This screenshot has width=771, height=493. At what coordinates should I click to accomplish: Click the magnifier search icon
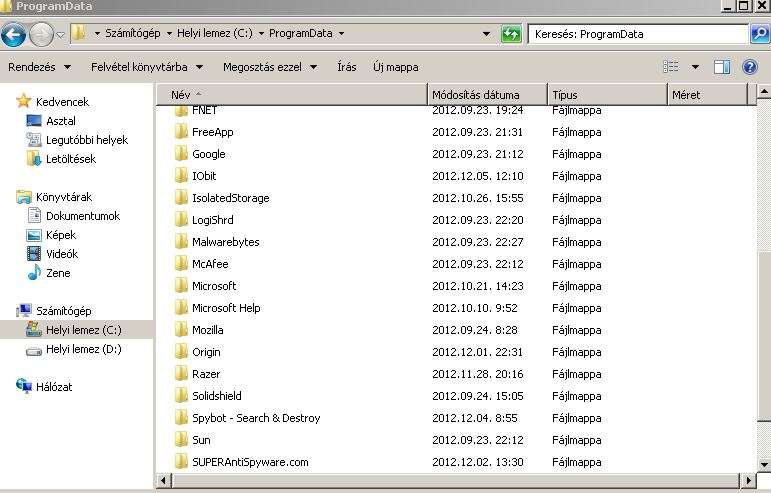click(x=760, y=34)
